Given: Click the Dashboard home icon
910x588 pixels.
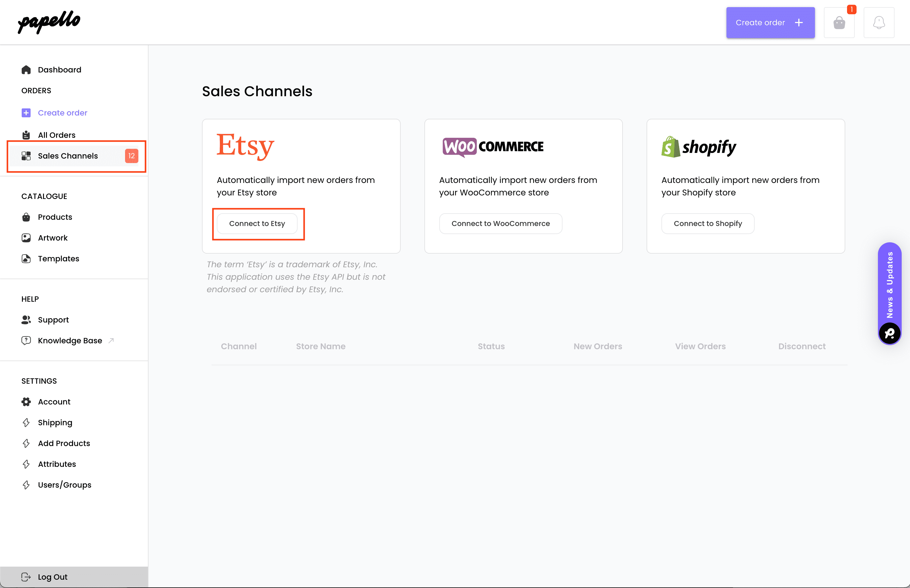Looking at the screenshot, I should (x=26, y=70).
